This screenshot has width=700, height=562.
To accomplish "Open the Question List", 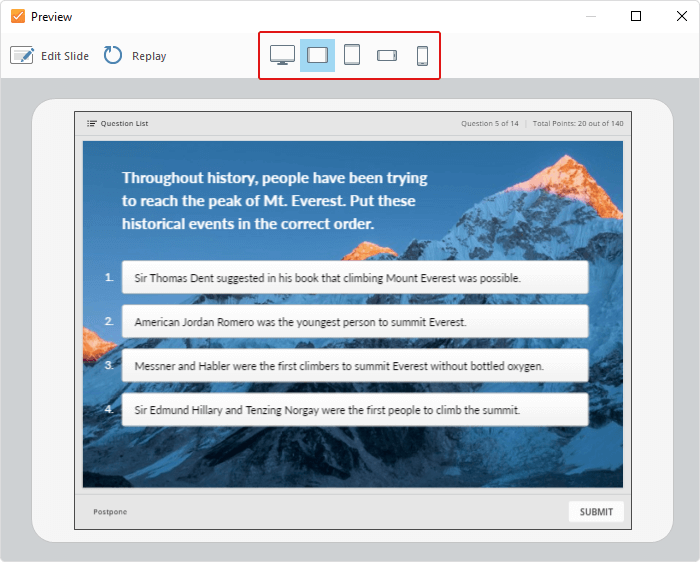I will [117, 124].
